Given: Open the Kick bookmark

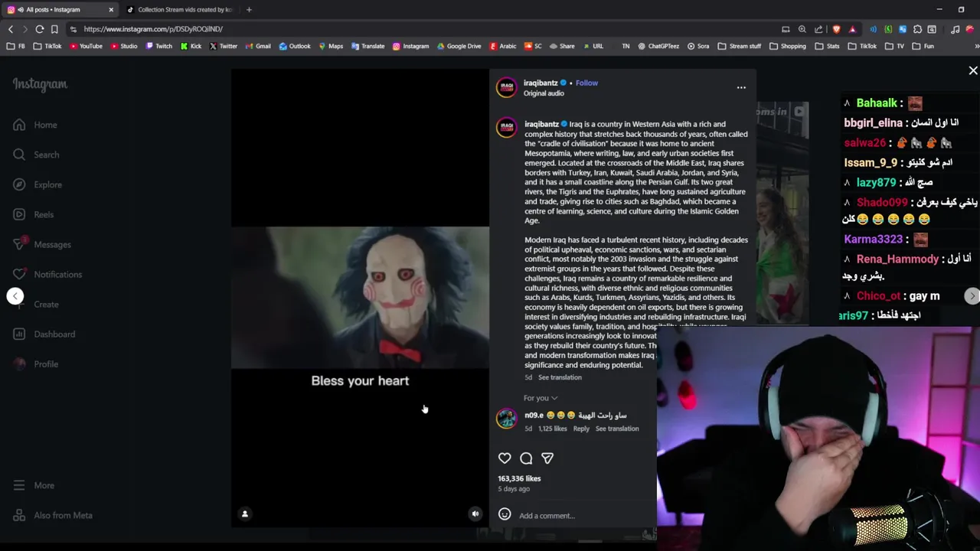Looking at the screenshot, I should (191, 46).
